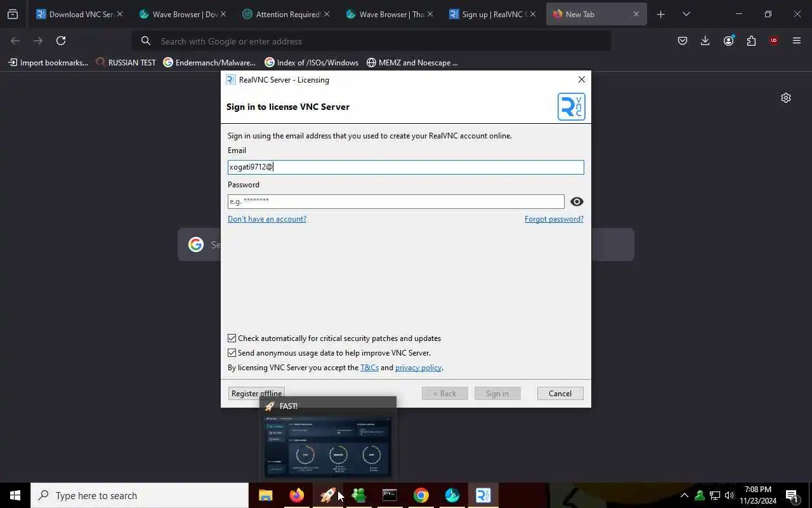Open the Extensions puzzle icon
The width and height of the screenshot is (812, 508).
coord(751,41)
